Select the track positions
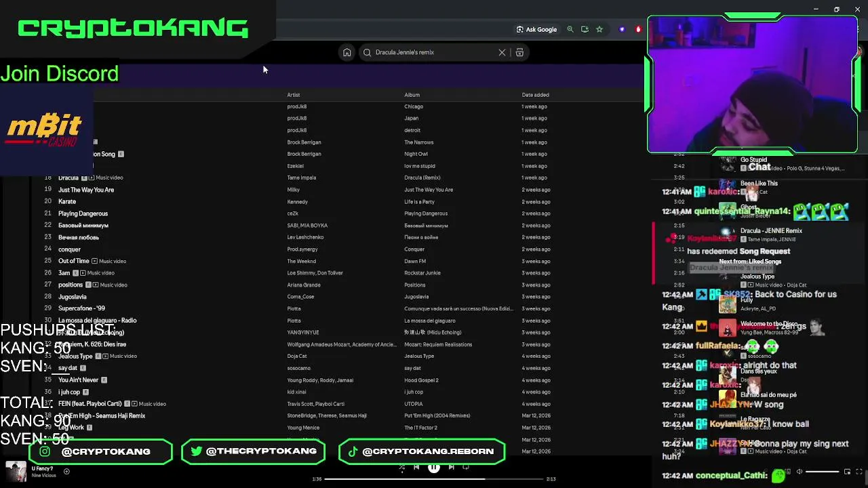 click(71, 285)
